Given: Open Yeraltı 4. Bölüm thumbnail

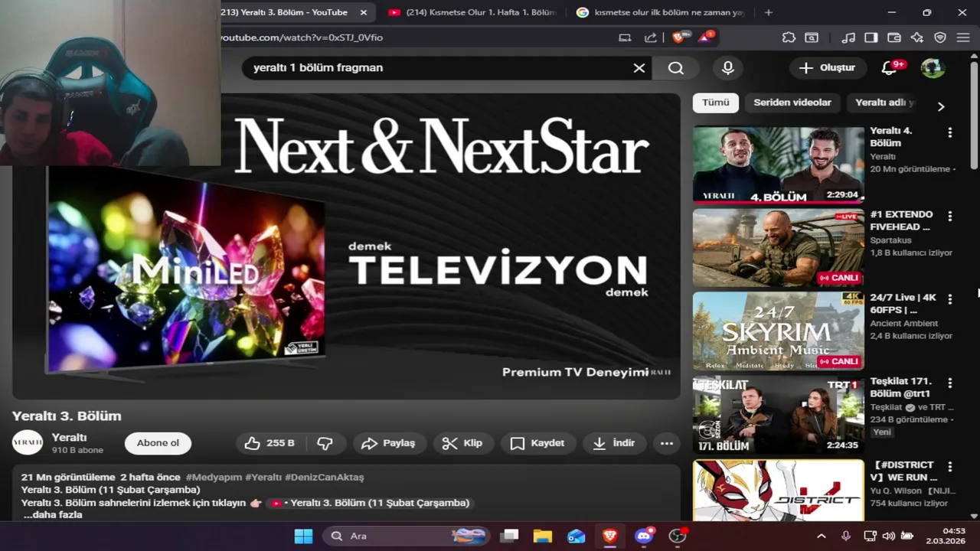Looking at the screenshot, I should [x=778, y=165].
